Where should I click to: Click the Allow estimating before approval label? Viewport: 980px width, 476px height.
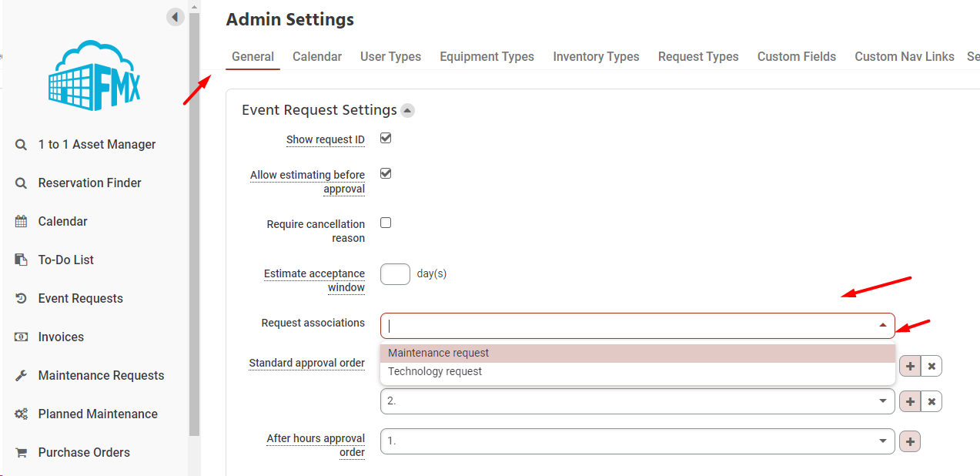click(x=307, y=182)
